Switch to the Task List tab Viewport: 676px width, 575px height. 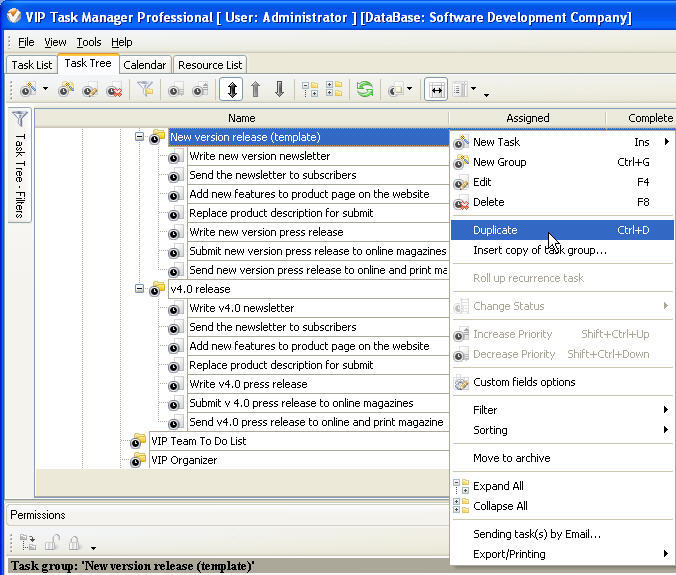tap(32, 65)
